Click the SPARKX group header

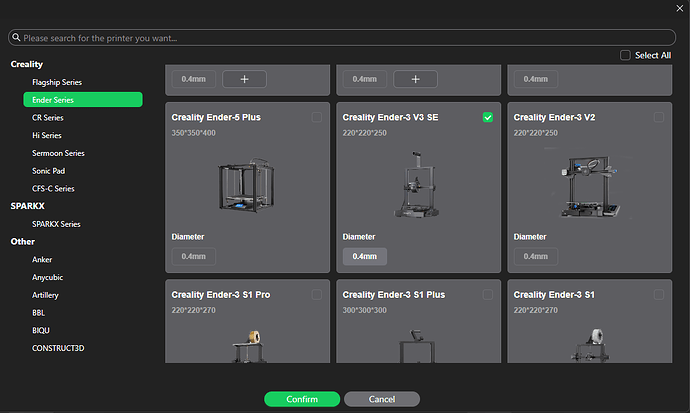pos(27,206)
